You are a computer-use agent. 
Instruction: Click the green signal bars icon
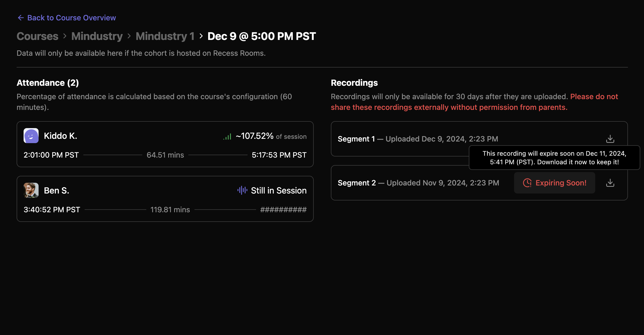(x=227, y=137)
